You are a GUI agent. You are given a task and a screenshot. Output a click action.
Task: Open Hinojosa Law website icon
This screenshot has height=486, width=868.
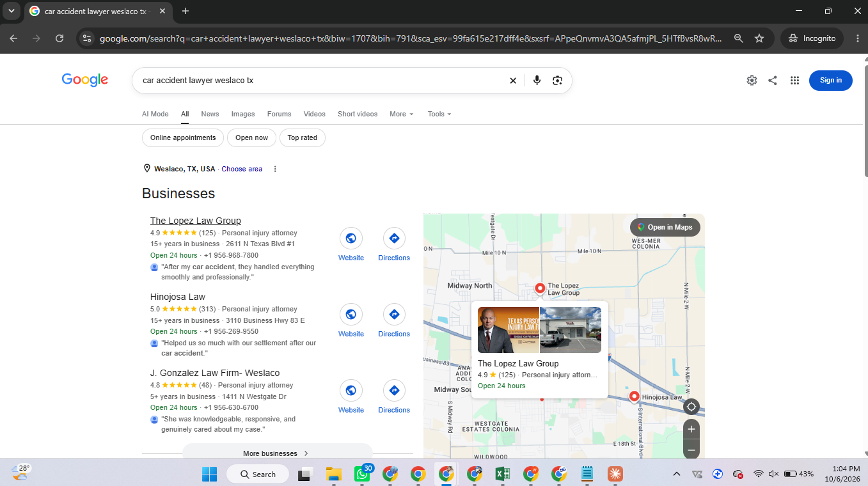pos(351,315)
